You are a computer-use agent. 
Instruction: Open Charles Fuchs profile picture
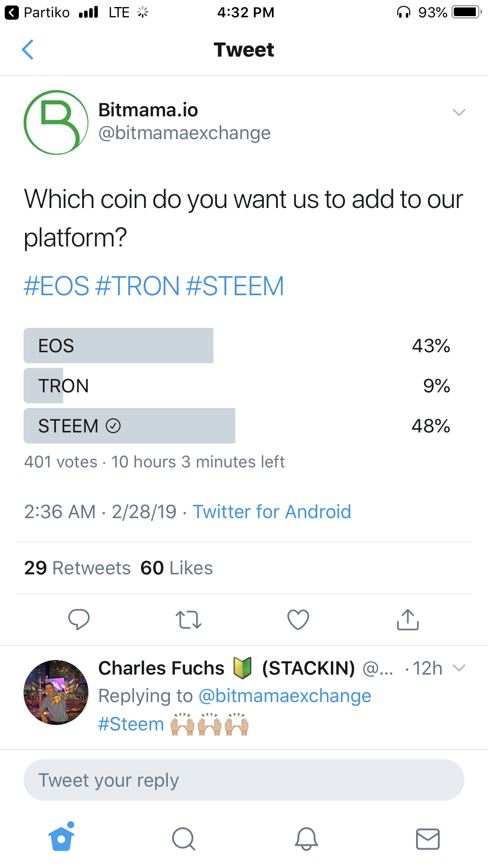tap(56, 692)
